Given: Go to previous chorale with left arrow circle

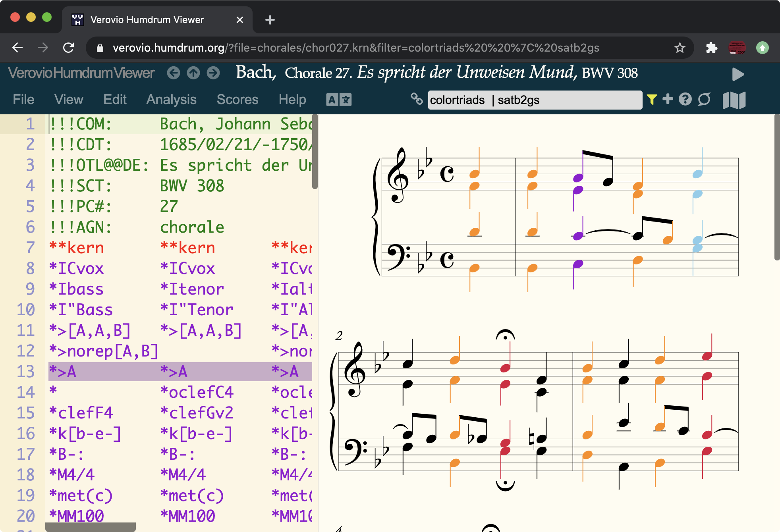Looking at the screenshot, I should click(174, 73).
